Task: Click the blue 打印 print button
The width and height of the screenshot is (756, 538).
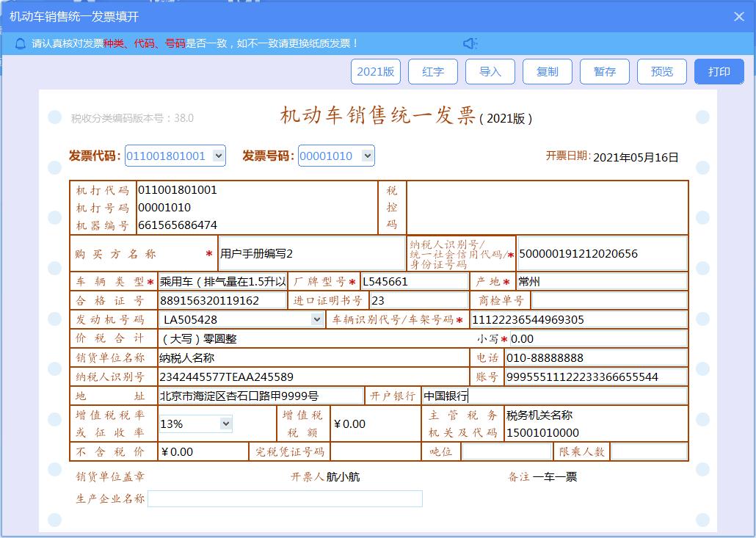Action: pos(719,71)
